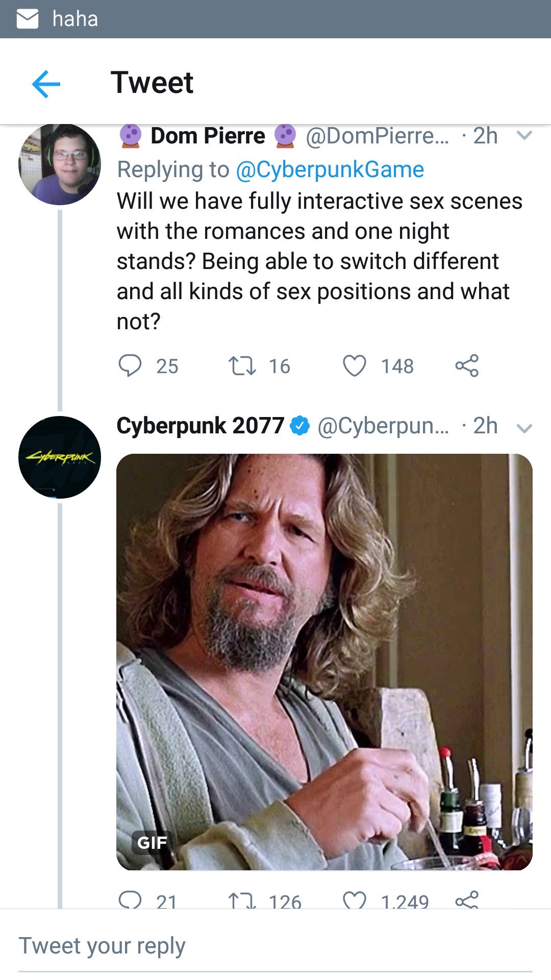The height and width of the screenshot is (980, 551).
Task: Like Dom Pierre's tweet
Action: click(x=355, y=365)
